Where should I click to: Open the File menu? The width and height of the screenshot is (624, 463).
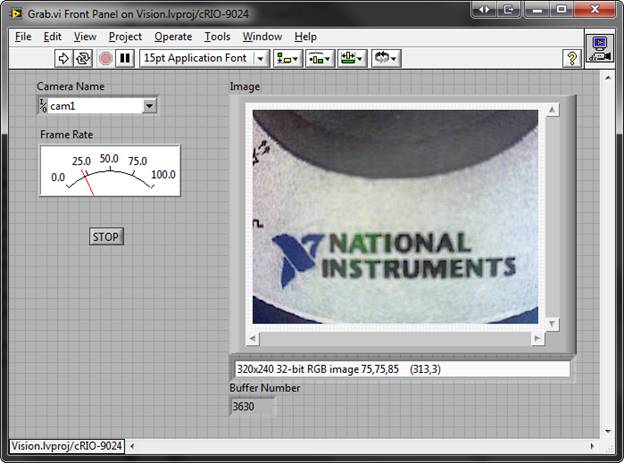click(x=23, y=37)
